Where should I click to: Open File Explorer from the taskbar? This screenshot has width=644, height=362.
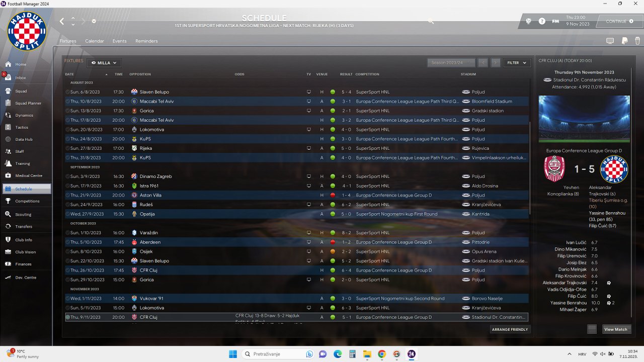coord(367,354)
